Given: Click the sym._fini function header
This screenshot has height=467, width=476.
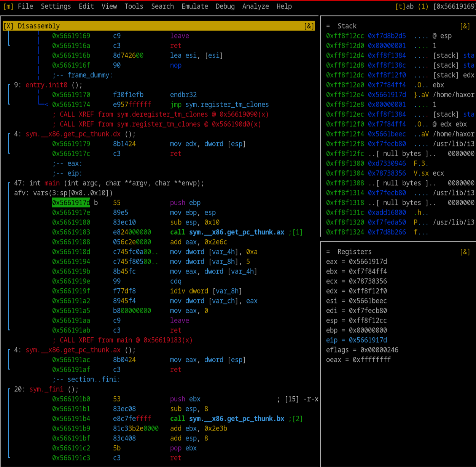Looking at the screenshot, I should pyautogui.click(x=46, y=389).
